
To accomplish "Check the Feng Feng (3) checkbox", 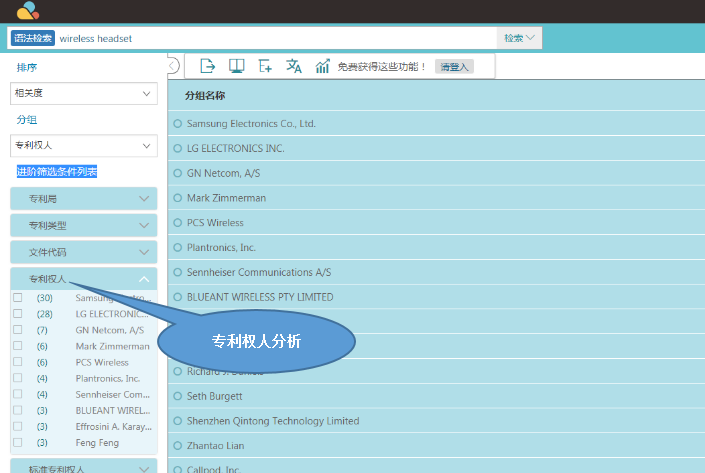I will point(18,442).
